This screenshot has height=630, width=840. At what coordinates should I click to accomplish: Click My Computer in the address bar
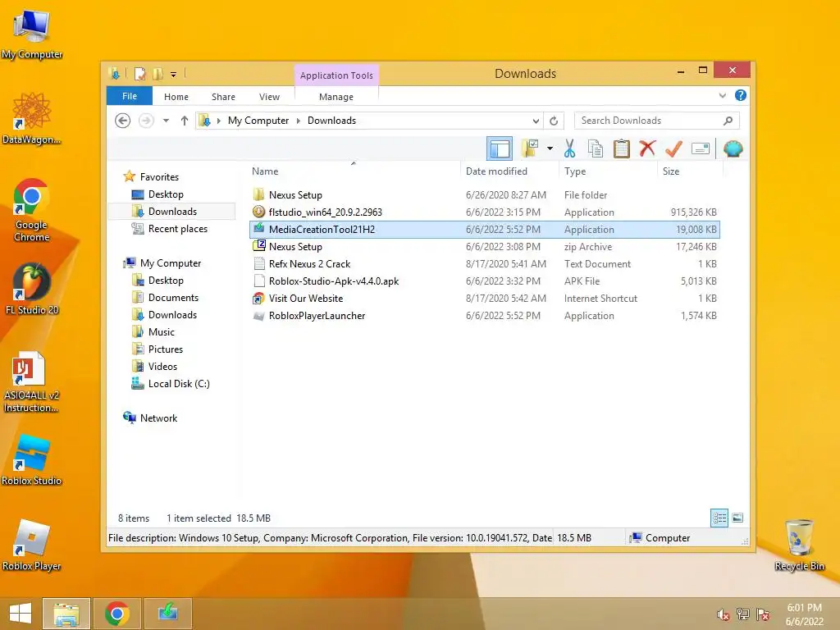coord(258,121)
